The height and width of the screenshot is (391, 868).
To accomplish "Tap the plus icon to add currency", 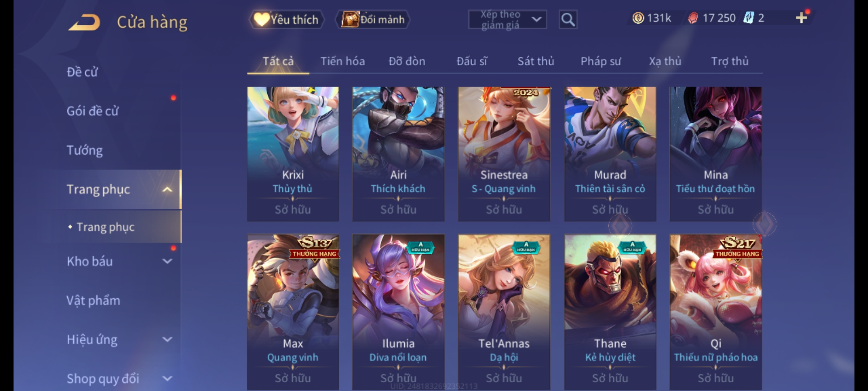I will pyautogui.click(x=801, y=18).
